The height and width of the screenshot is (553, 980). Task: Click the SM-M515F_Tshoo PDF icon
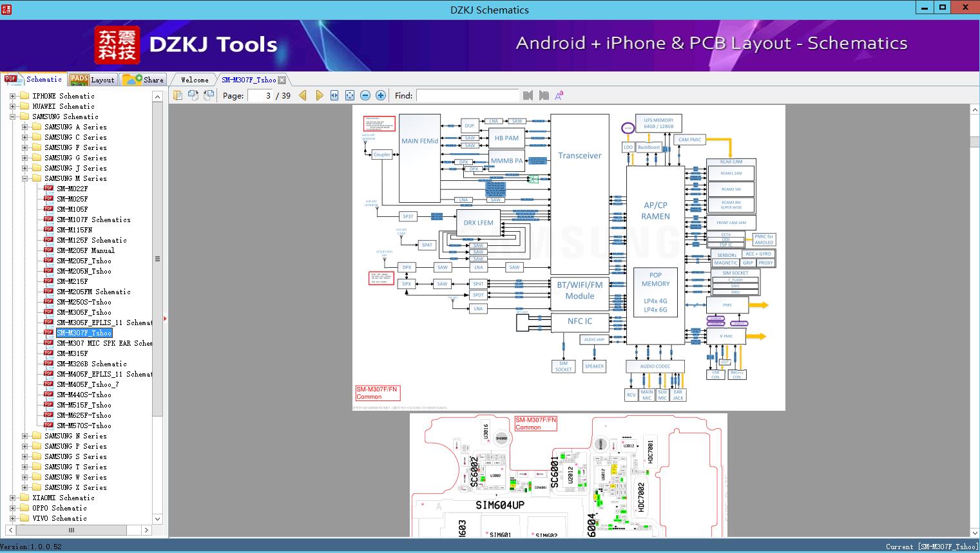(48, 405)
